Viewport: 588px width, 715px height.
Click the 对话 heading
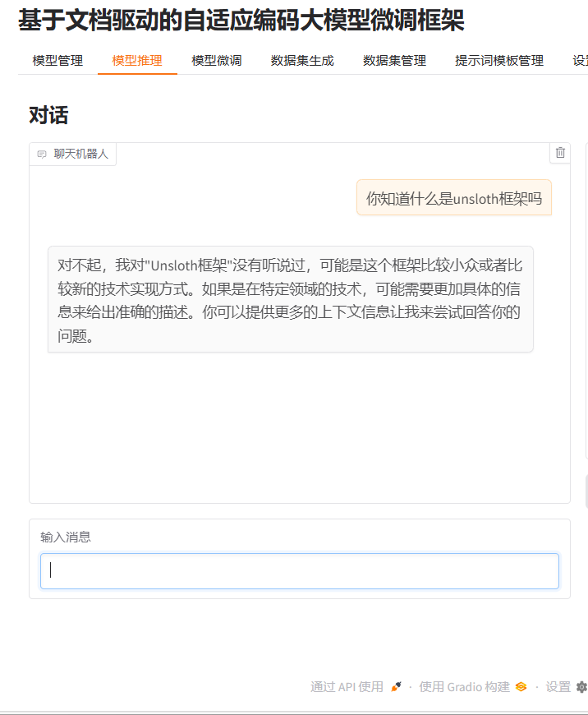click(48, 115)
